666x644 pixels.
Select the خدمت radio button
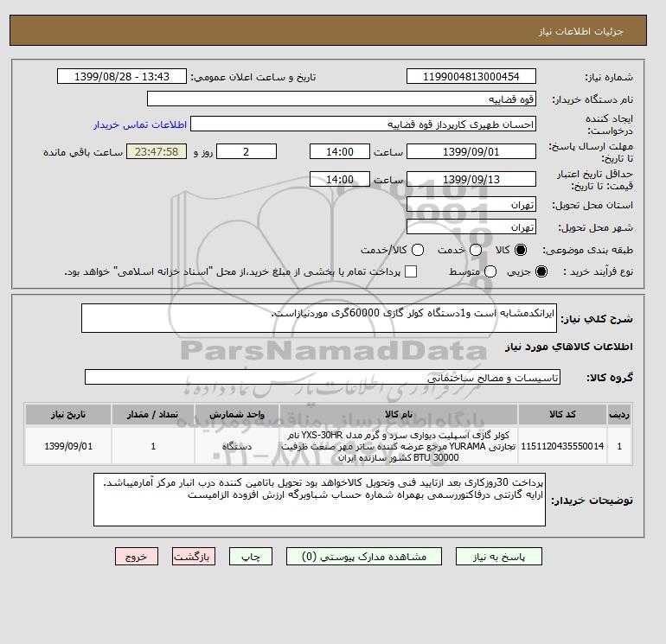476,250
